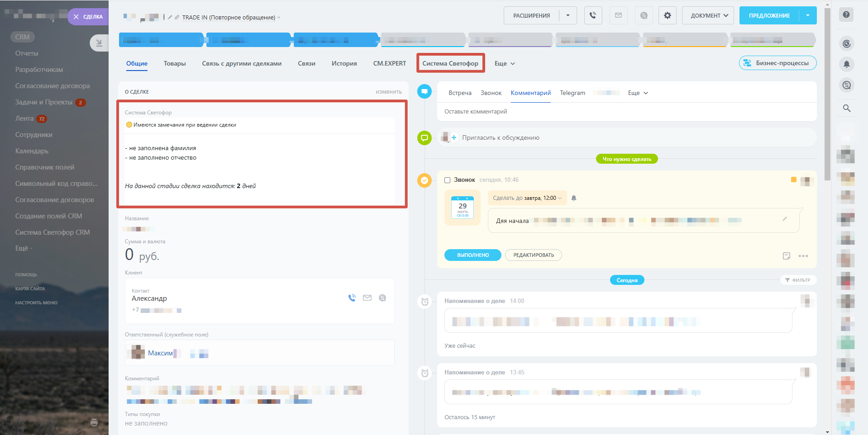Image resolution: width=868 pixels, height=435 pixels.
Task: Click into the Оставьте комментарий field
Action: 627,112
